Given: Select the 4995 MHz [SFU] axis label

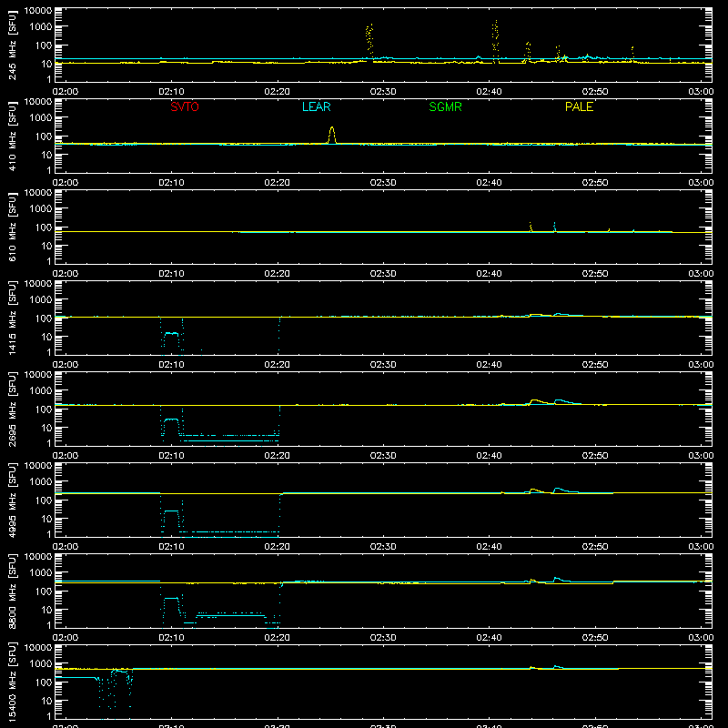Looking at the screenshot, I should (x=12, y=500).
